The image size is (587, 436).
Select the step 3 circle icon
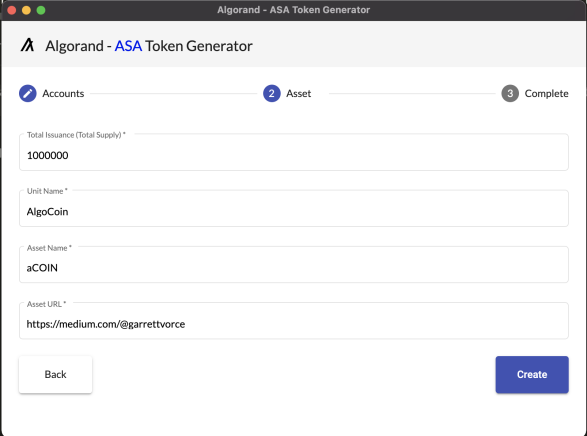click(x=510, y=93)
